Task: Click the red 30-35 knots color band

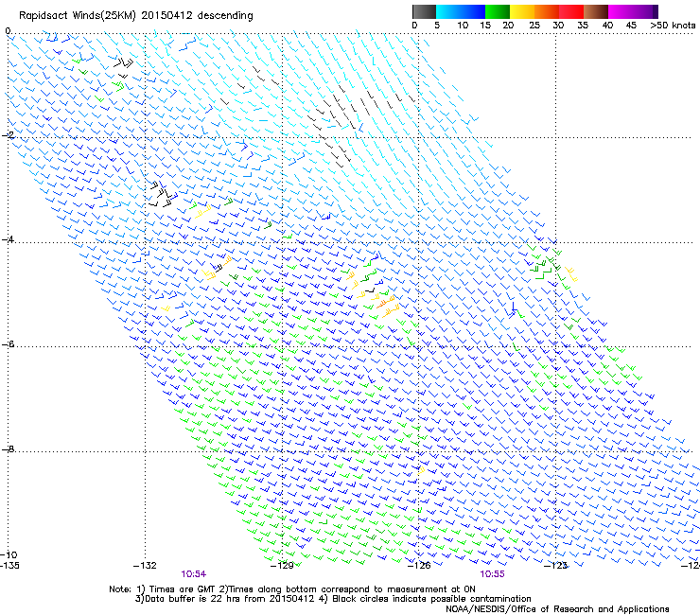Action: 571,11
